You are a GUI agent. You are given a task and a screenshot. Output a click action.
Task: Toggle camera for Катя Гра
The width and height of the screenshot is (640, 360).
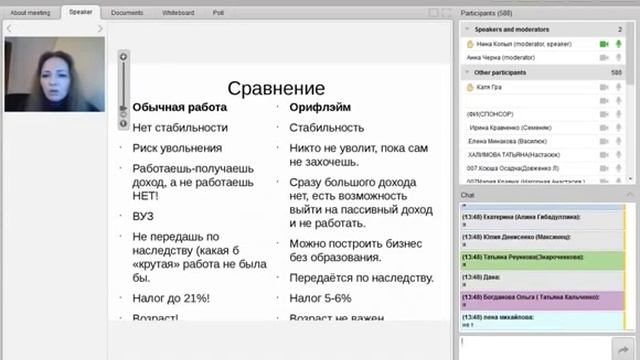pyautogui.click(x=604, y=87)
